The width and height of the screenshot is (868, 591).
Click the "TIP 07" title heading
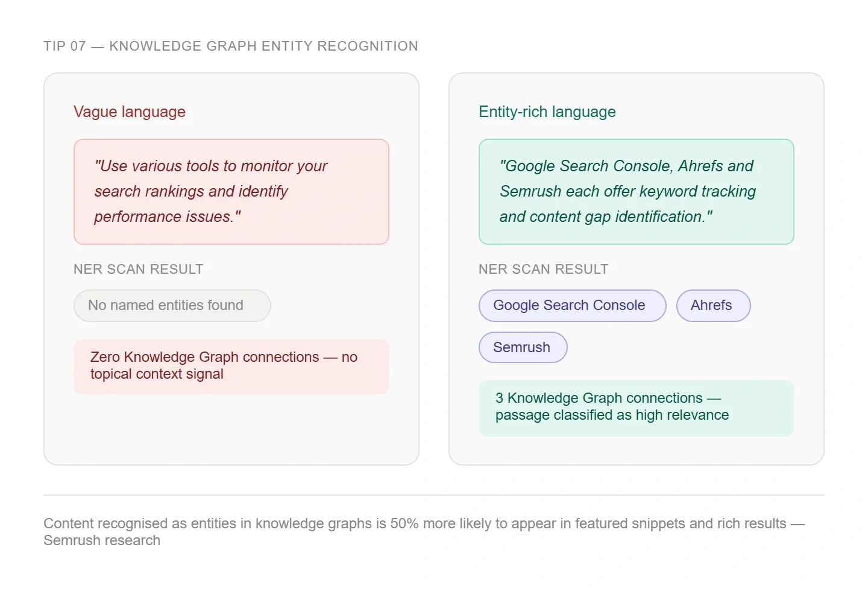(x=230, y=46)
